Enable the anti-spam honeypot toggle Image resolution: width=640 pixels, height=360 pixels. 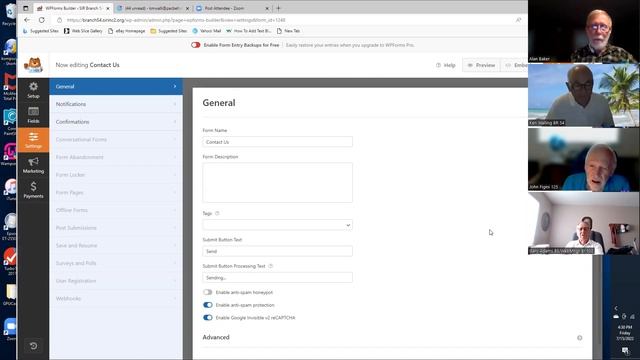pyautogui.click(x=207, y=292)
